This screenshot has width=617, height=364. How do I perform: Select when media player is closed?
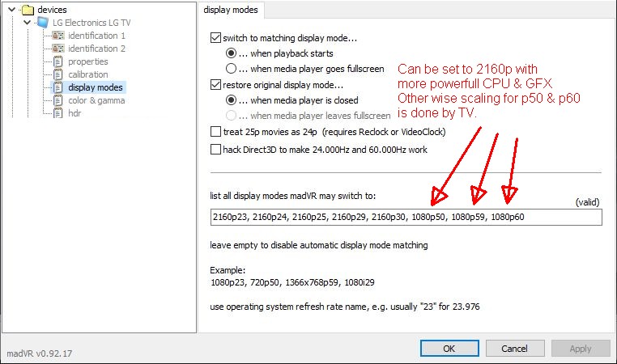pyautogui.click(x=231, y=100)
